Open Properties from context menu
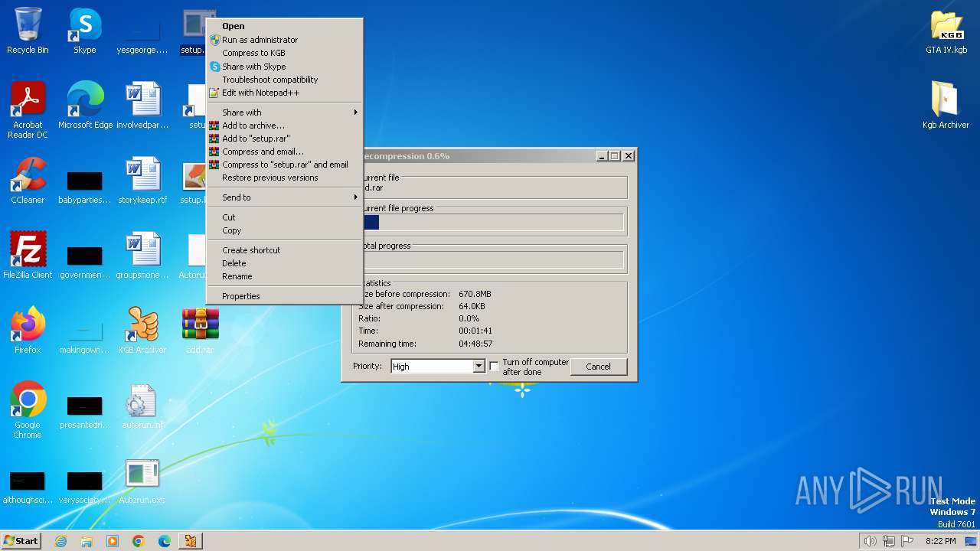This screenshot has width=980, height=551. tap(285, 296)
